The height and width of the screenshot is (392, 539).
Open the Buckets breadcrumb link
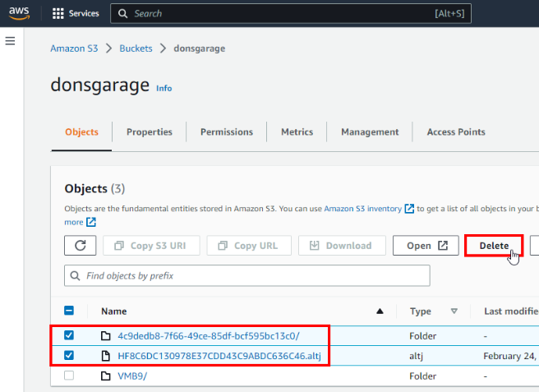click(136, 48)
